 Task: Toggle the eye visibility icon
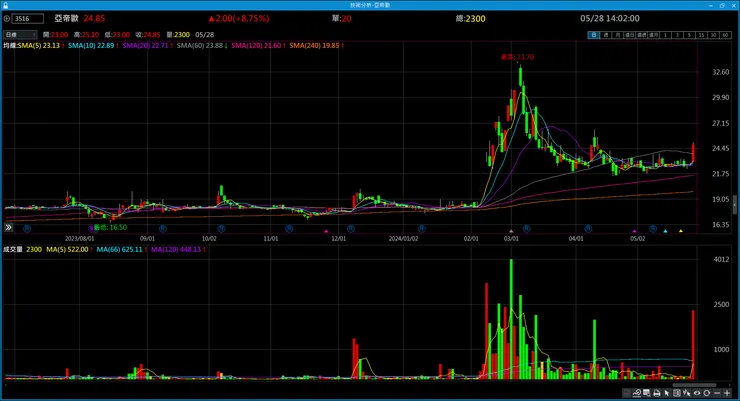697,393
